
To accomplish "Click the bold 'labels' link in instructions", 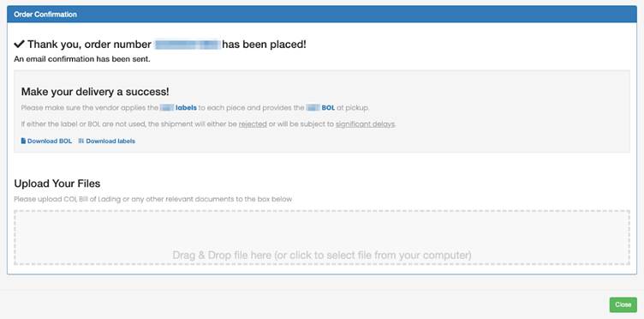I will pyautogui.click(x=186, y=108).
